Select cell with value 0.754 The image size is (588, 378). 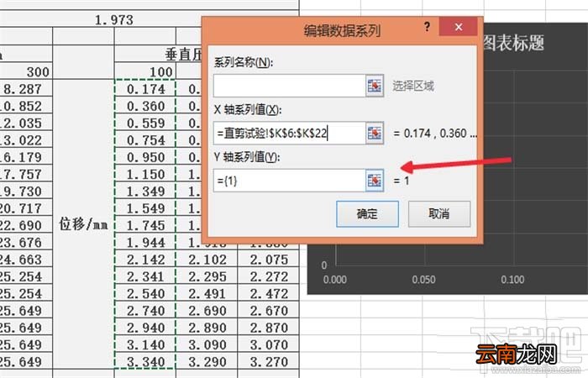point(145,140)
